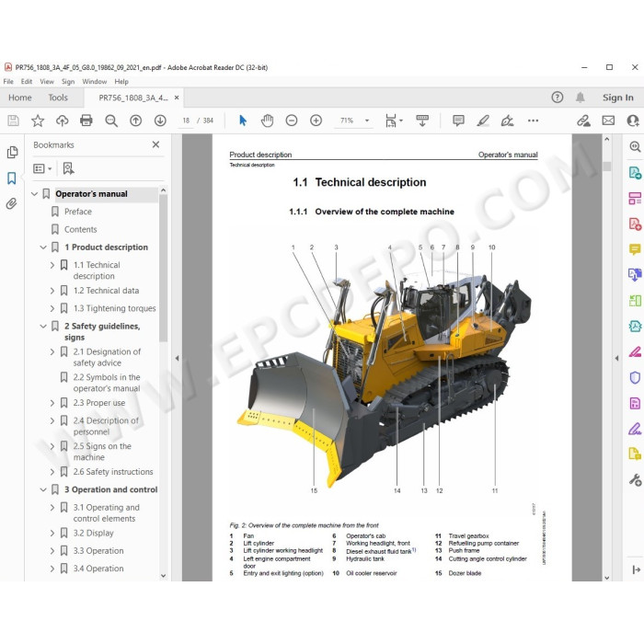Expand 3.2 Display bookmark
The image size is (644, 644).
[x=52, y=533]
